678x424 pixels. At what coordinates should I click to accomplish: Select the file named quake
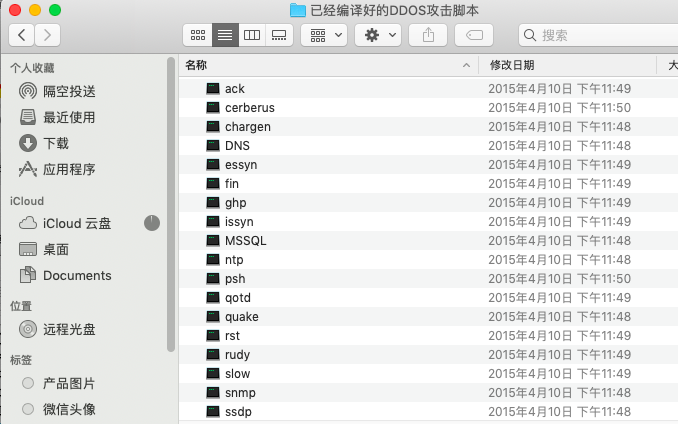pyautogui.click(x=241, y=317)
